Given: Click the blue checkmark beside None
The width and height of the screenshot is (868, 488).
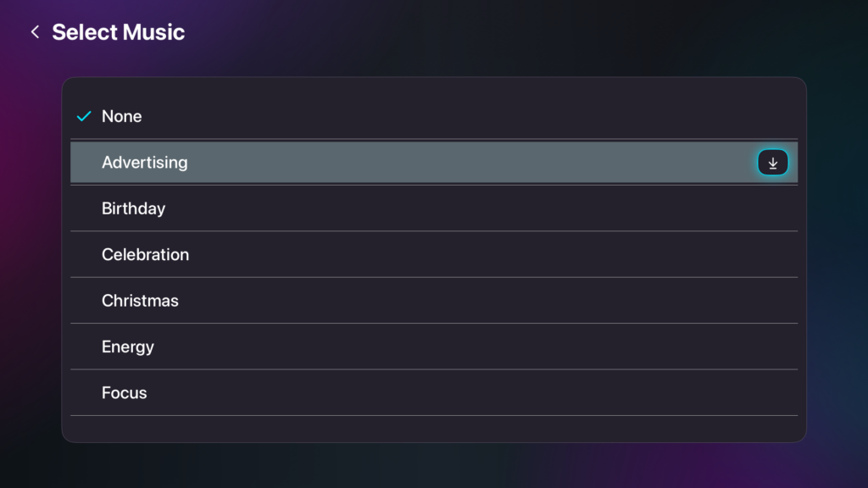Looking at the screenshot, I should 84,116.
